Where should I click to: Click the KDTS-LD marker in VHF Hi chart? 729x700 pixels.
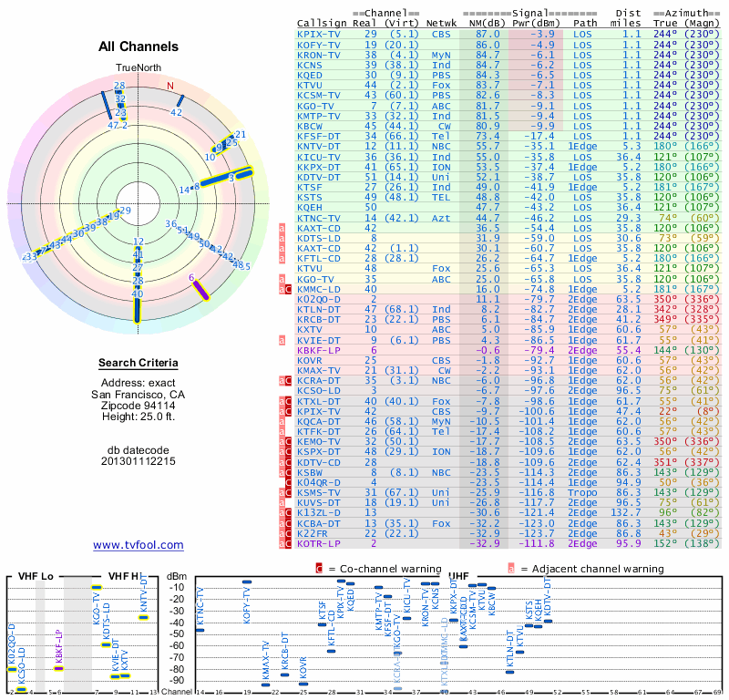[106, 644]
